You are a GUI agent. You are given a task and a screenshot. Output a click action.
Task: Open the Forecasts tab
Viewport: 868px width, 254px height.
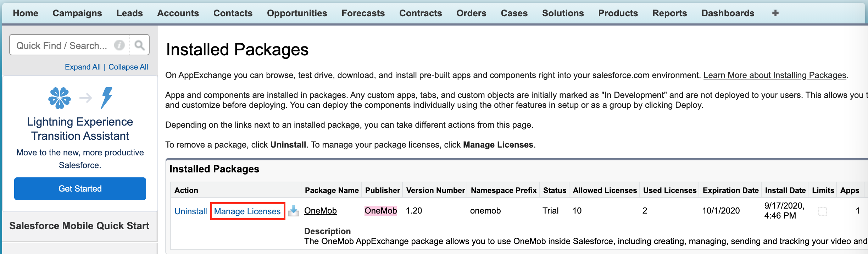pos(363,13)
